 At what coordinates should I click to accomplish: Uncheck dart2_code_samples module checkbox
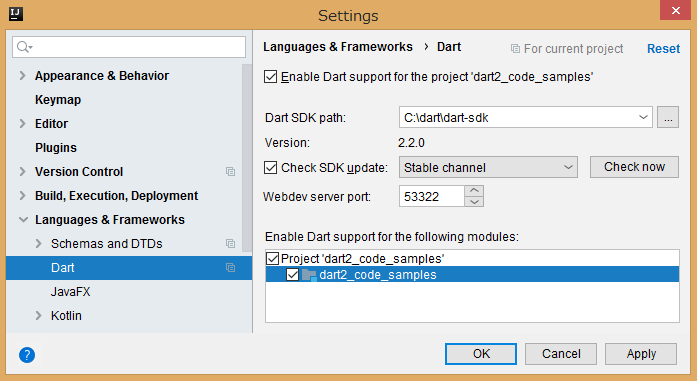[x=292, y=275]
